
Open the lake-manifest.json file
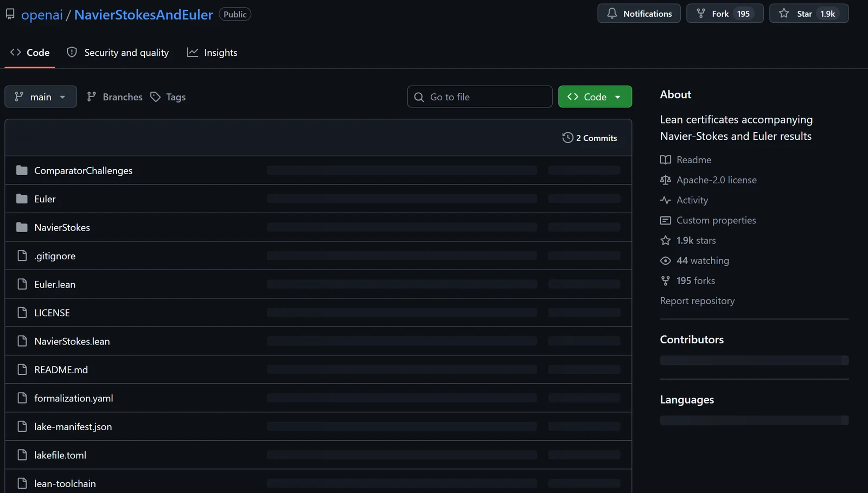[x=73, y=427]
